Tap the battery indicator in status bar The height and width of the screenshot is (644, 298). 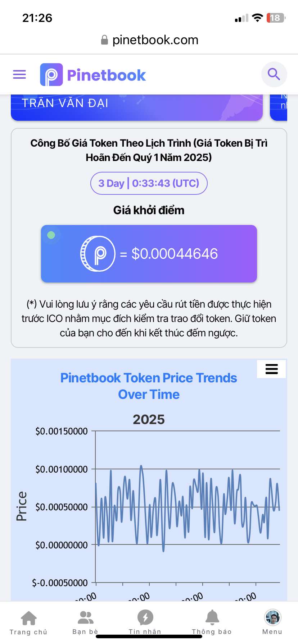click(276, 18)
